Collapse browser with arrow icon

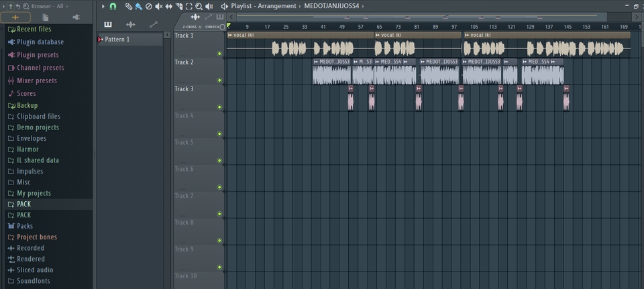[4, 6]
